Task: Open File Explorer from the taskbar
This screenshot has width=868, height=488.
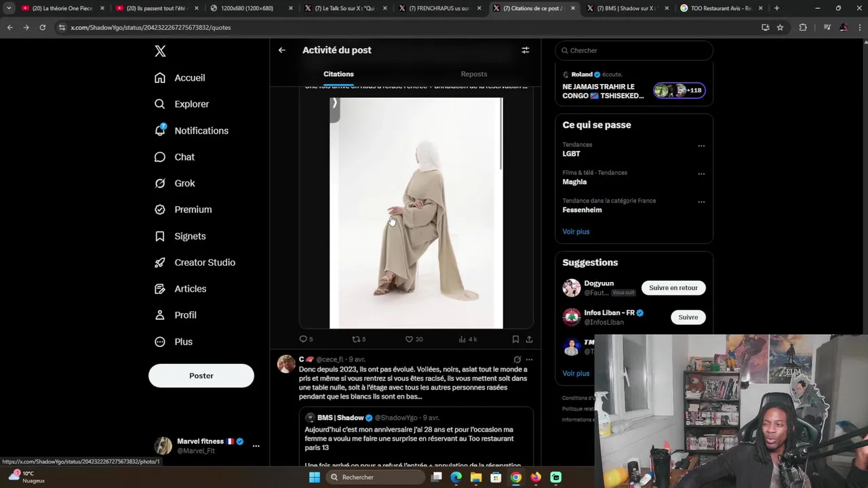Action: coord(476,477)
